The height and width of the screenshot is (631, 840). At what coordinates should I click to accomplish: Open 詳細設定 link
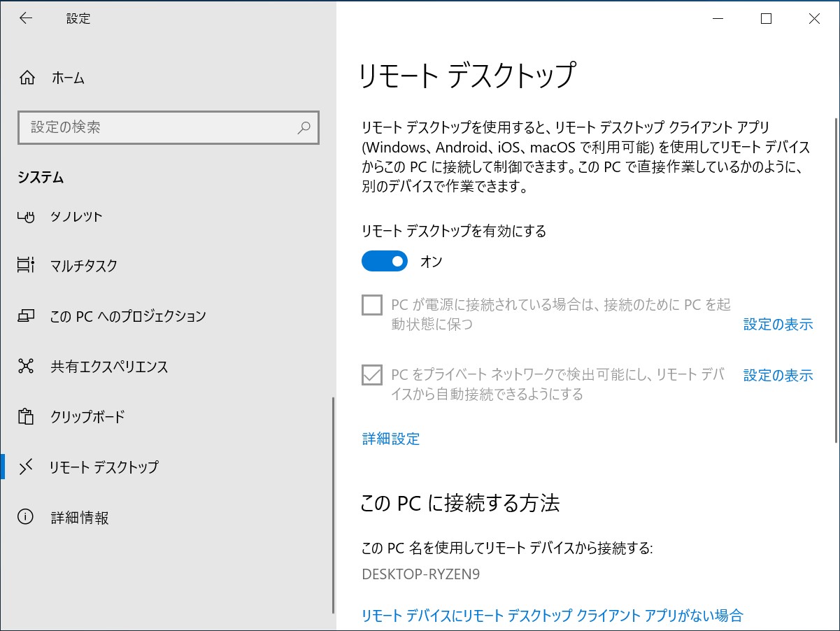(390, 439)
